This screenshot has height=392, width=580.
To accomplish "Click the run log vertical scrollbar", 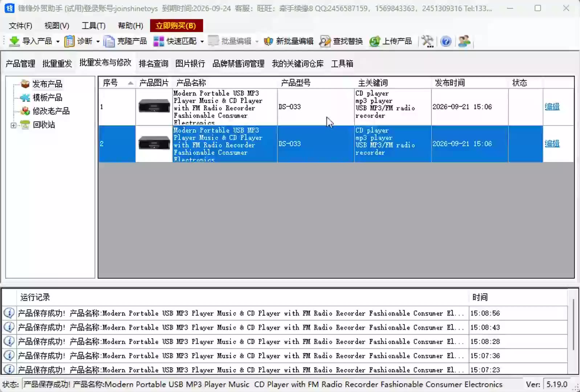I will coord(573,324).
